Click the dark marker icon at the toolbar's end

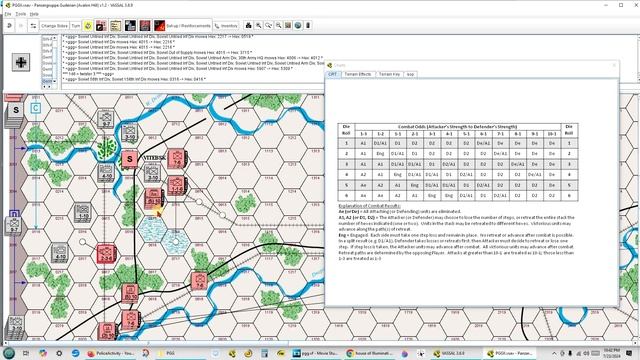pos(308,25)
